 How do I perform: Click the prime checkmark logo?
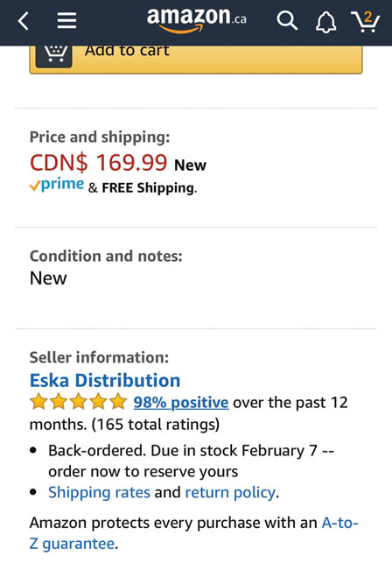pos(57,185)
